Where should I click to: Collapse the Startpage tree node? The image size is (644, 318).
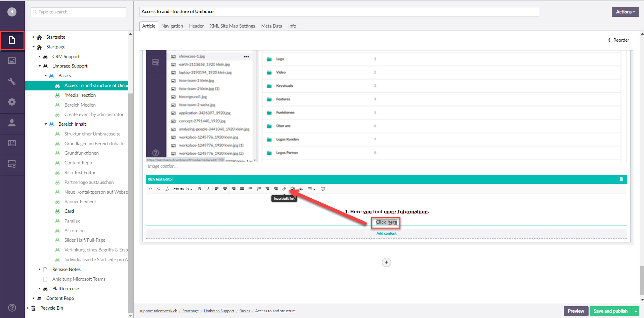[33, 47]
